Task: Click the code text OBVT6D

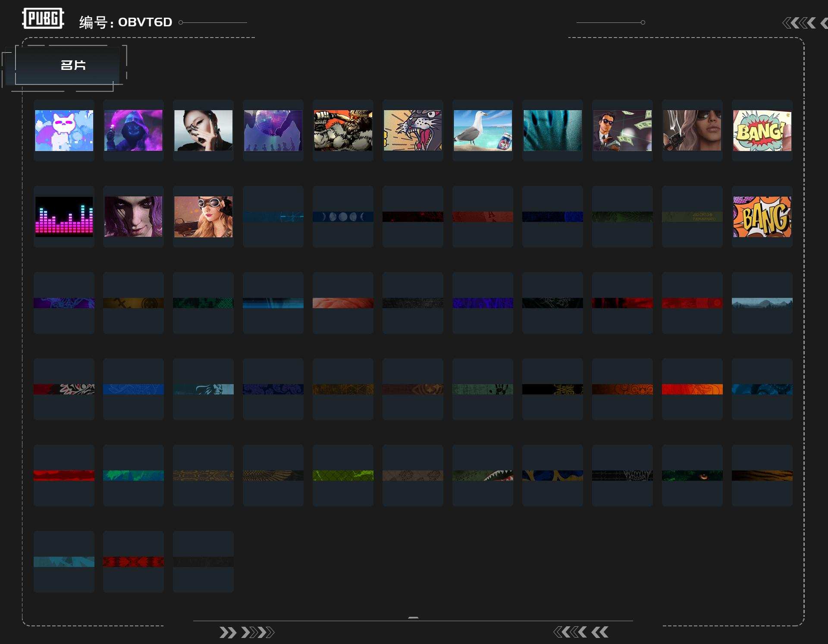Action: (x=145, y=22)
